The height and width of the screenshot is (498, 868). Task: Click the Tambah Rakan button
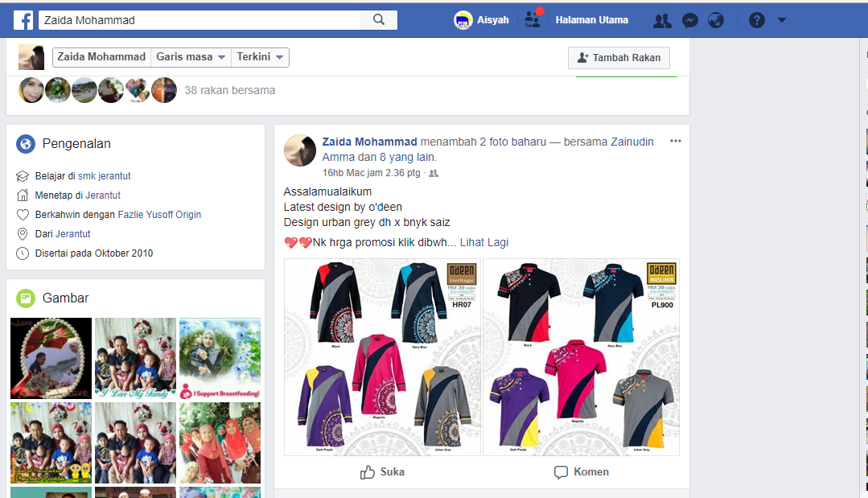click(618, 58)
